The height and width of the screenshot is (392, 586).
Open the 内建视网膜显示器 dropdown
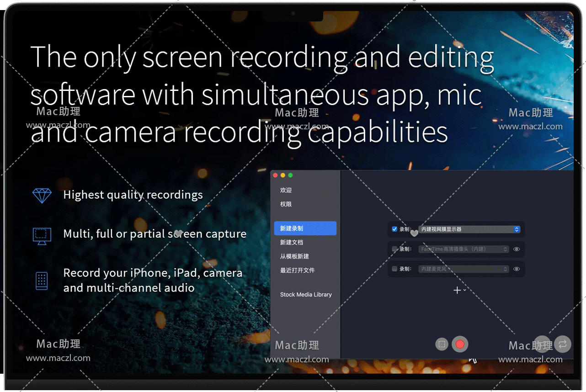(x=469, y=229)
